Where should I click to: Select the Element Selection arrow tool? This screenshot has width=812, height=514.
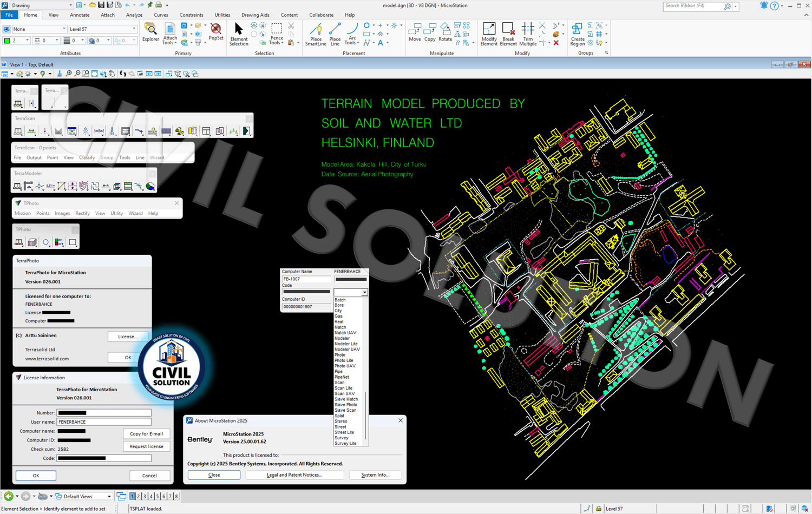(239, 34)
